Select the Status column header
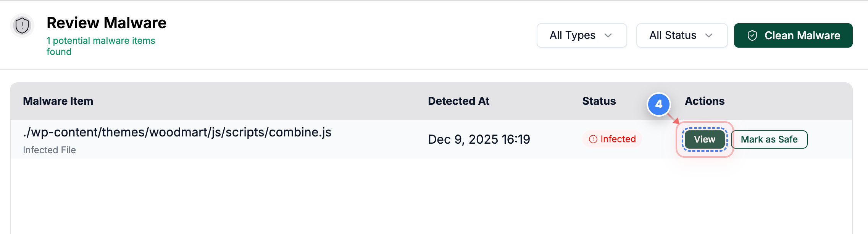 (x=599, y=101)
